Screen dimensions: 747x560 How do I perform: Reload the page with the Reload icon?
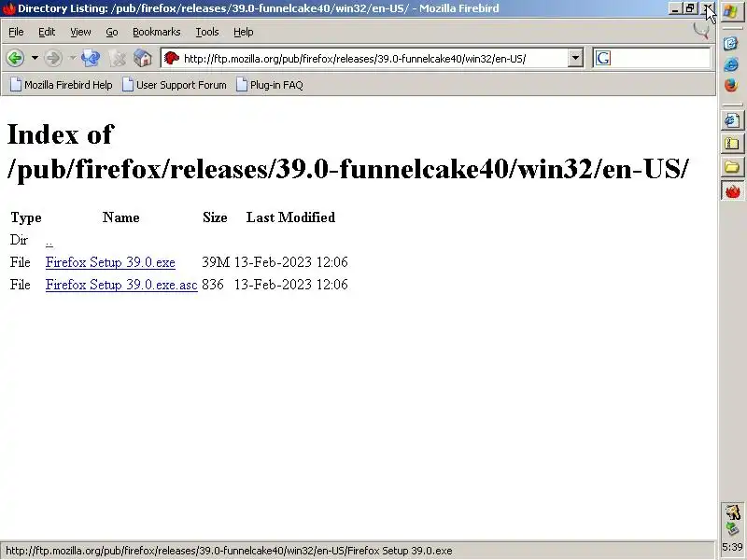pyautogui.click(x=91, y=58)
